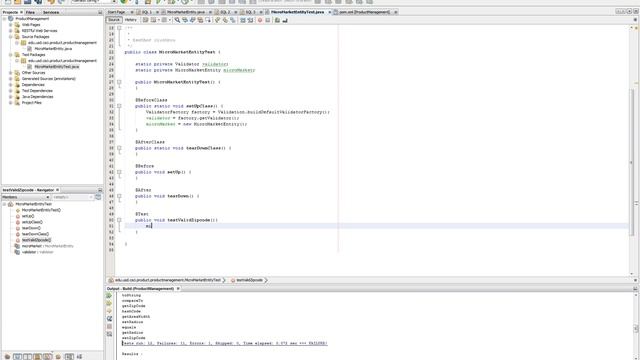
Task: Click Find Next Occurrence icon
Action: [x=192, y=20]
